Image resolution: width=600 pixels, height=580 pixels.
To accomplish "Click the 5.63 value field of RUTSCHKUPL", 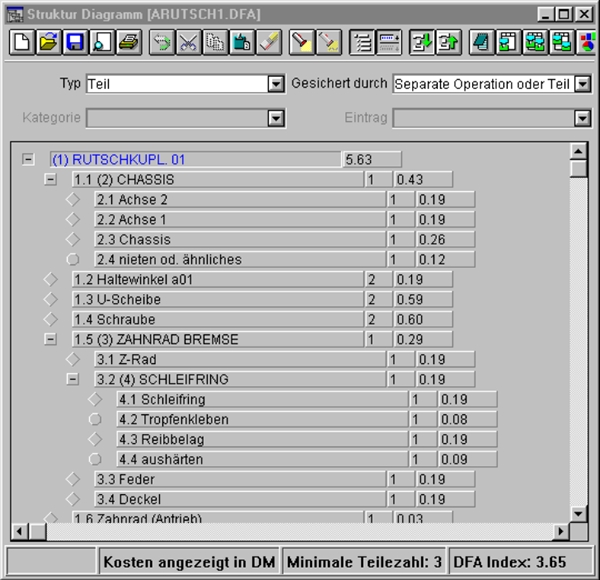I will coord(371,159).
